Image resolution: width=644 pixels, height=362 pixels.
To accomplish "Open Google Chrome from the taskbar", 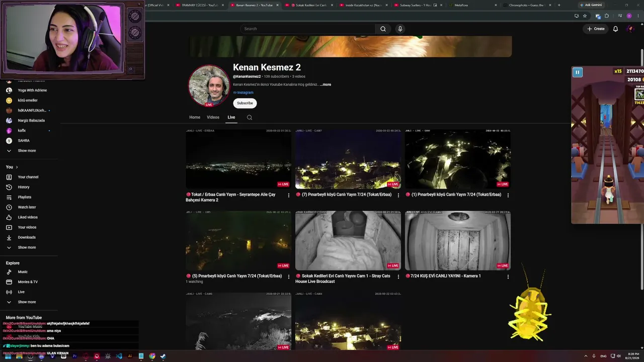I will pyautogui.click(x=152, y=356).
